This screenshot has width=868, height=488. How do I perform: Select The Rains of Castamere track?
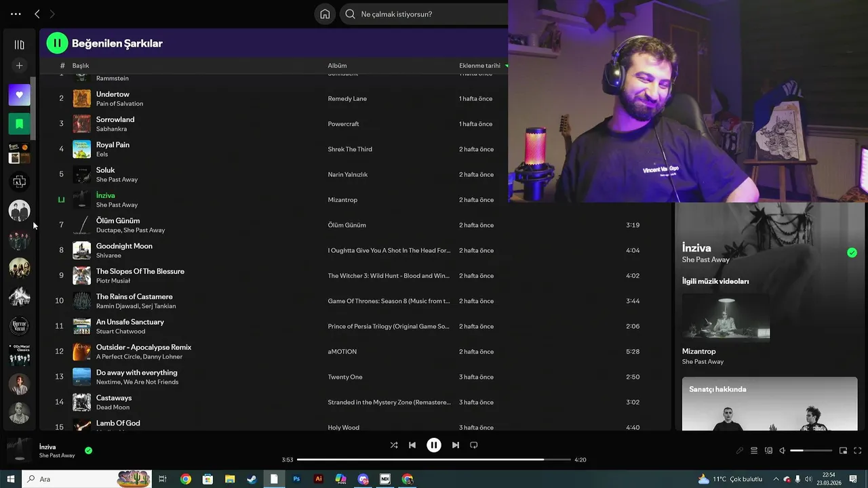134,297
